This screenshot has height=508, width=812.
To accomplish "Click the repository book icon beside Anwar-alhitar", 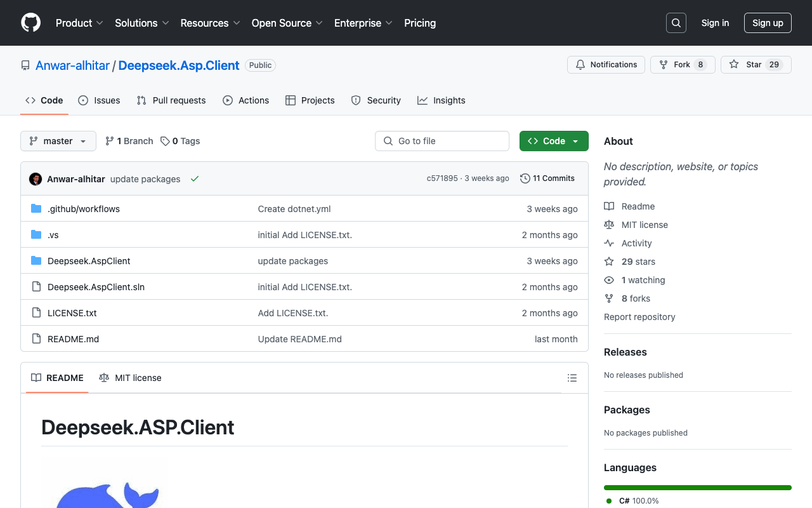I will (25, 65).
